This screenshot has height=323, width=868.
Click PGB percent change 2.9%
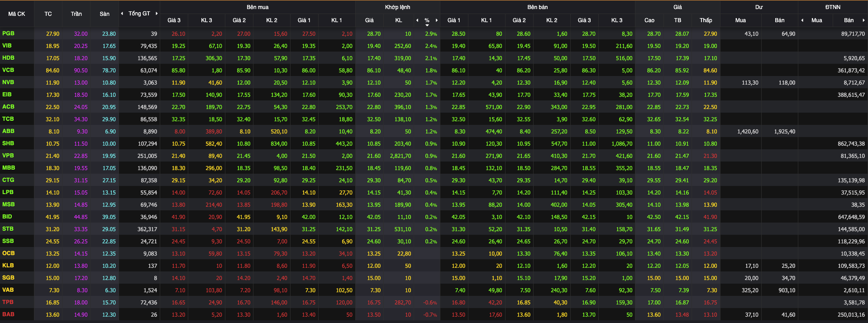(431, 34)
